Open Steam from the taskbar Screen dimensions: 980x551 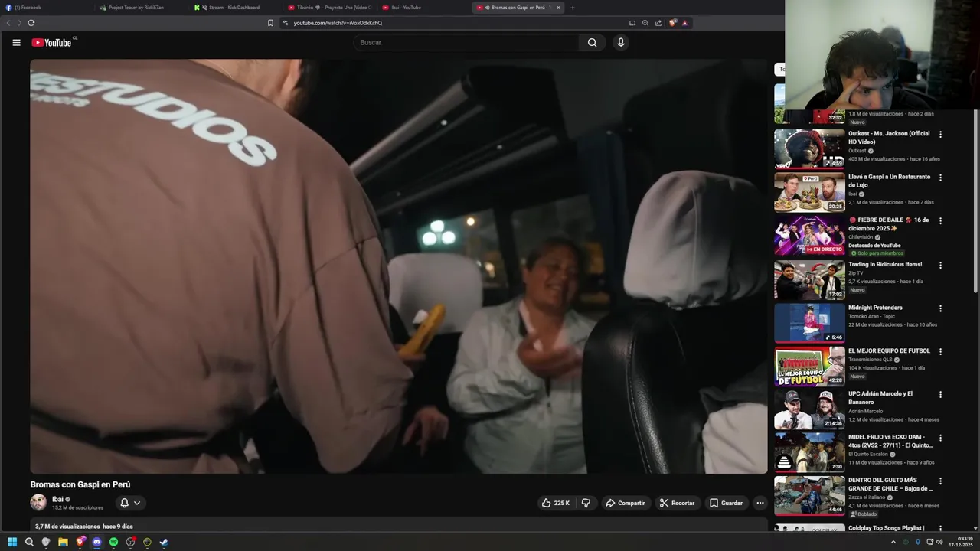tap(164, 542)
